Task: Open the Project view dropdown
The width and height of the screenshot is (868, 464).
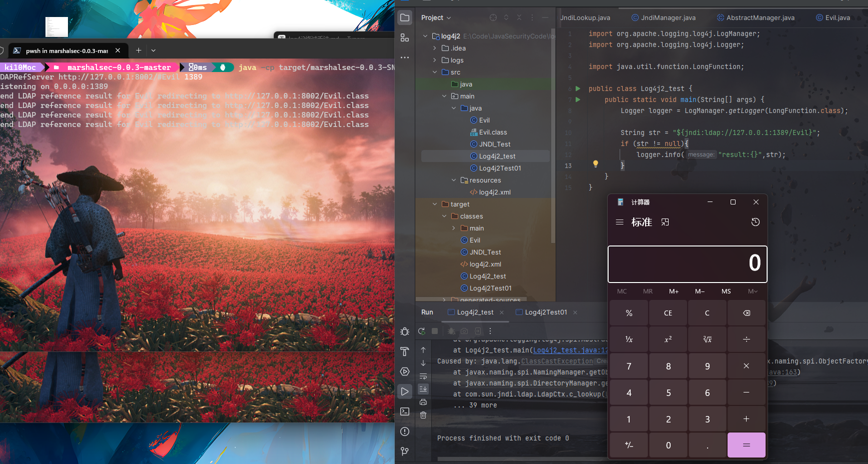Action: tap(436, 17)
